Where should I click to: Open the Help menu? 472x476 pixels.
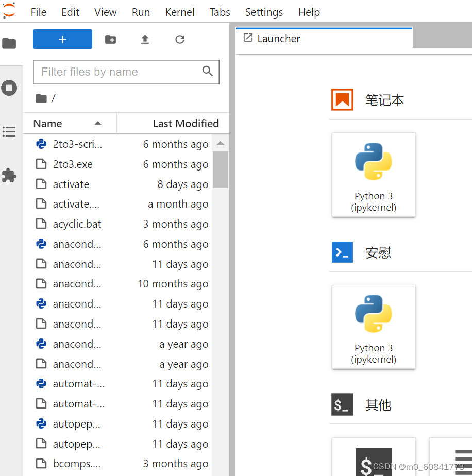[309, 12]
